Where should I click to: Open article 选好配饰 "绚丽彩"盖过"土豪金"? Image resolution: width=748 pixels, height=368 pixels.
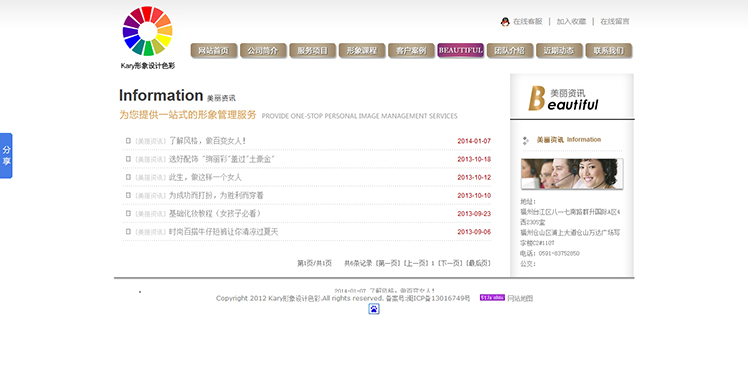(222, 159)
